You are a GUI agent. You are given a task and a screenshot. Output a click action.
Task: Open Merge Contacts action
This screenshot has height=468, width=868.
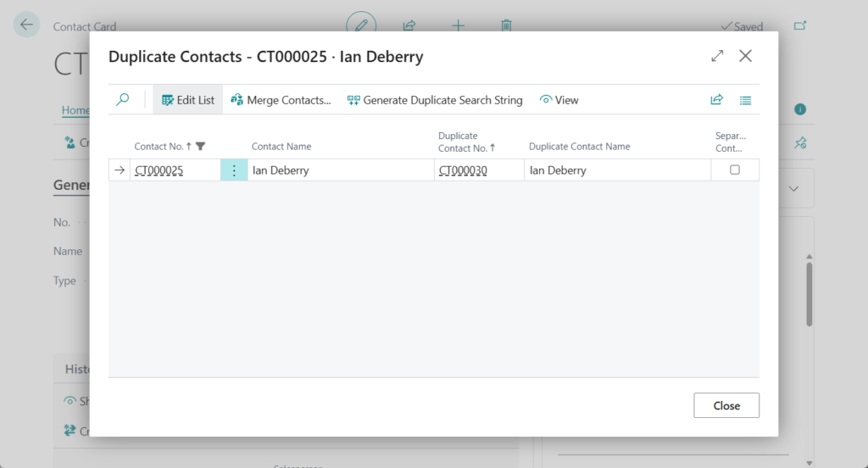281,100
